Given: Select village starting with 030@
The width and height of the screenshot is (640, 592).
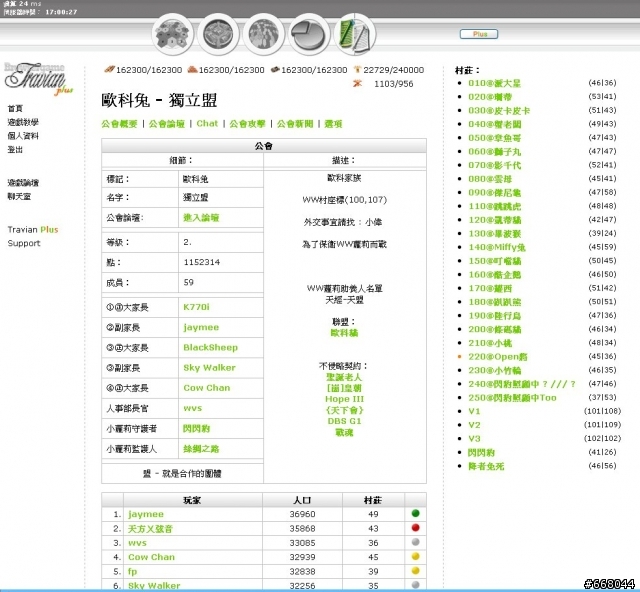Looking at the screenshot, I should coord(499,110).
